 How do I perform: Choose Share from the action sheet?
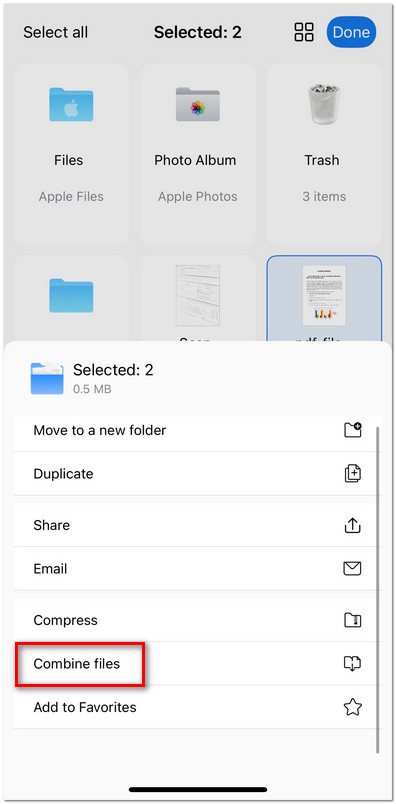(197, 525)
